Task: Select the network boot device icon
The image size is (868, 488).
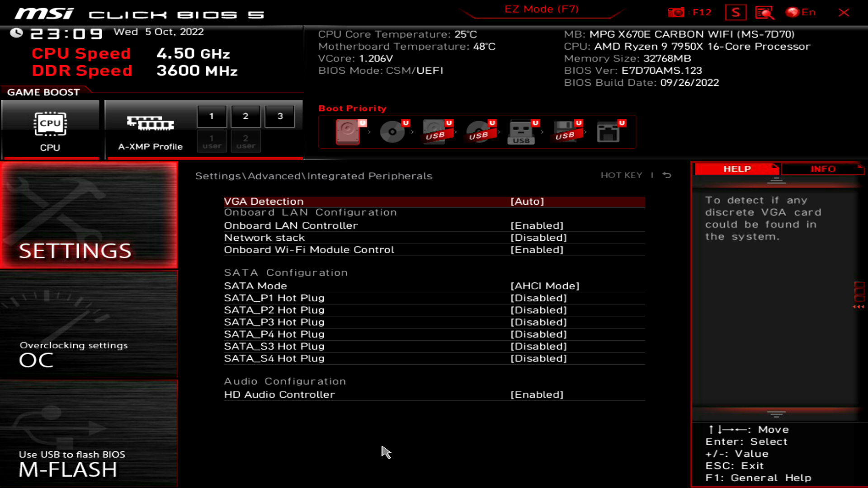Action: click(608, 131)
